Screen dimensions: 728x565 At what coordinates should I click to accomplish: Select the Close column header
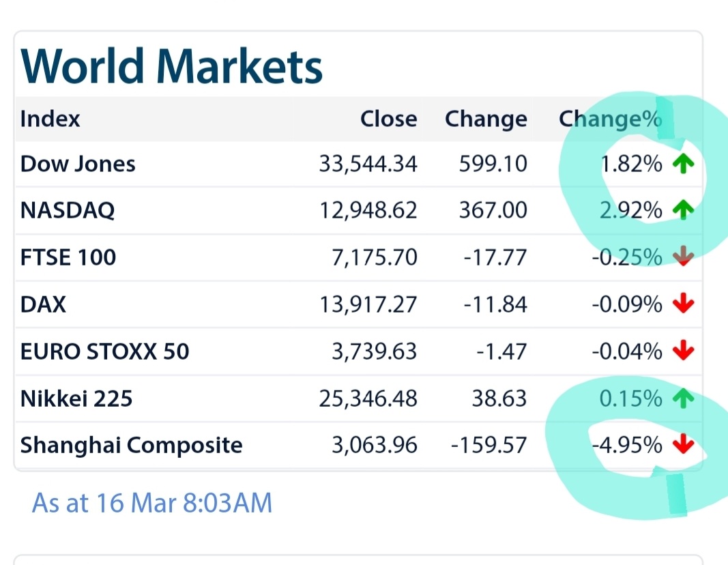[388, 119]
